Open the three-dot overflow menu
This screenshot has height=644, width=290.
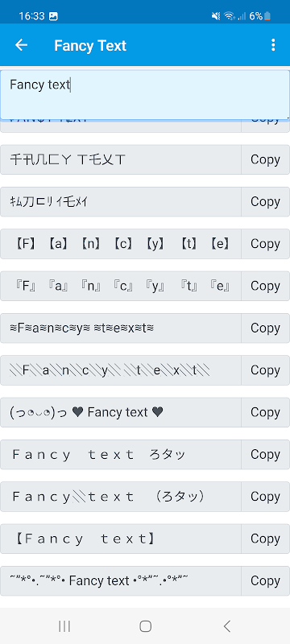click(x=273, y=45)
